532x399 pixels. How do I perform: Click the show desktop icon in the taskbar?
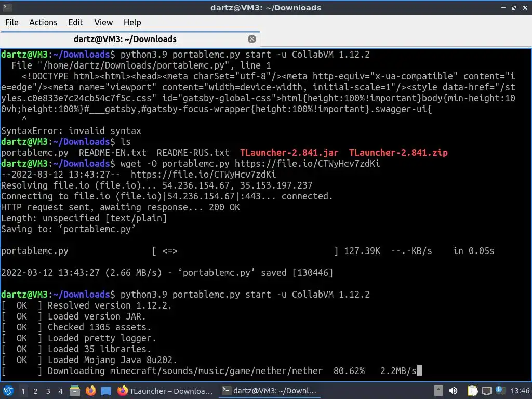[106, 391]
